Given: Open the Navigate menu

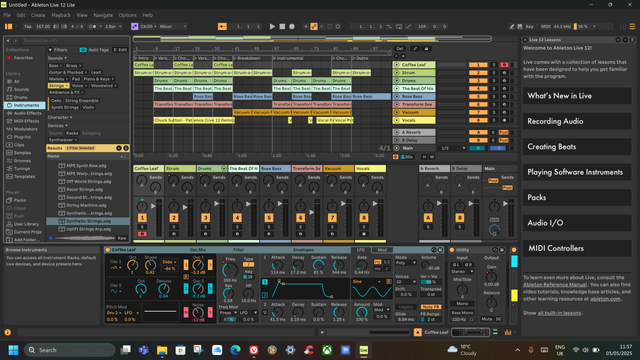Looking at the screenshot, I should 103,15.
